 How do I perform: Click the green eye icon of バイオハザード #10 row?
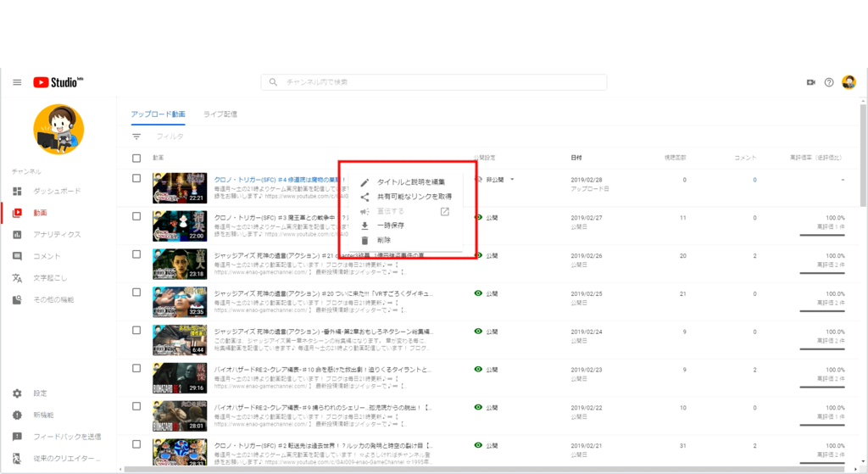click(478, 370)
